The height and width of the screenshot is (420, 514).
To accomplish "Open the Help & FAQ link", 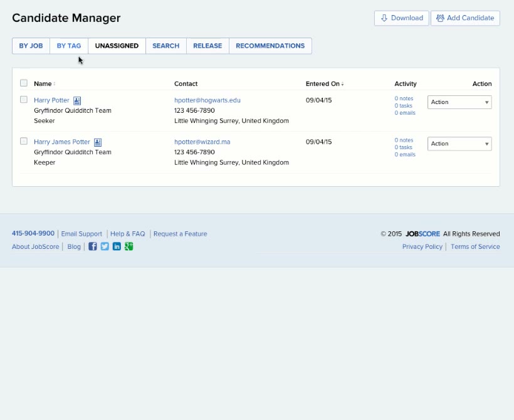I will [x=127, y=234].
